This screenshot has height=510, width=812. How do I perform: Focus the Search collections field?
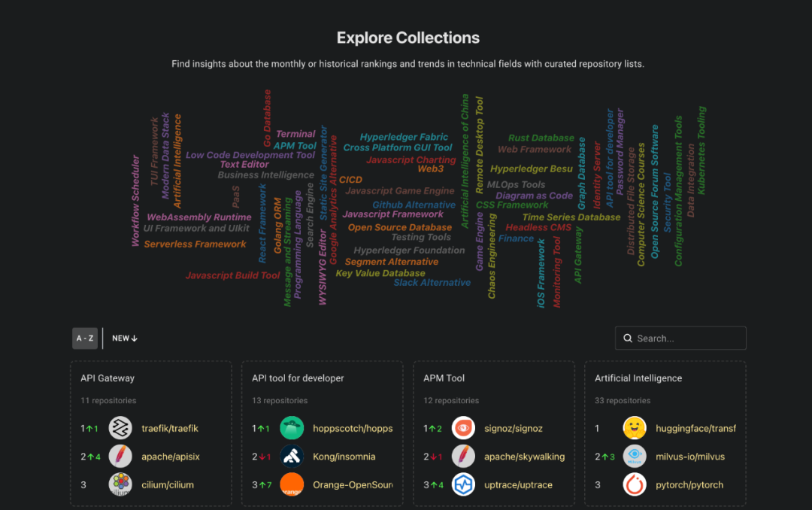(680, 338)
